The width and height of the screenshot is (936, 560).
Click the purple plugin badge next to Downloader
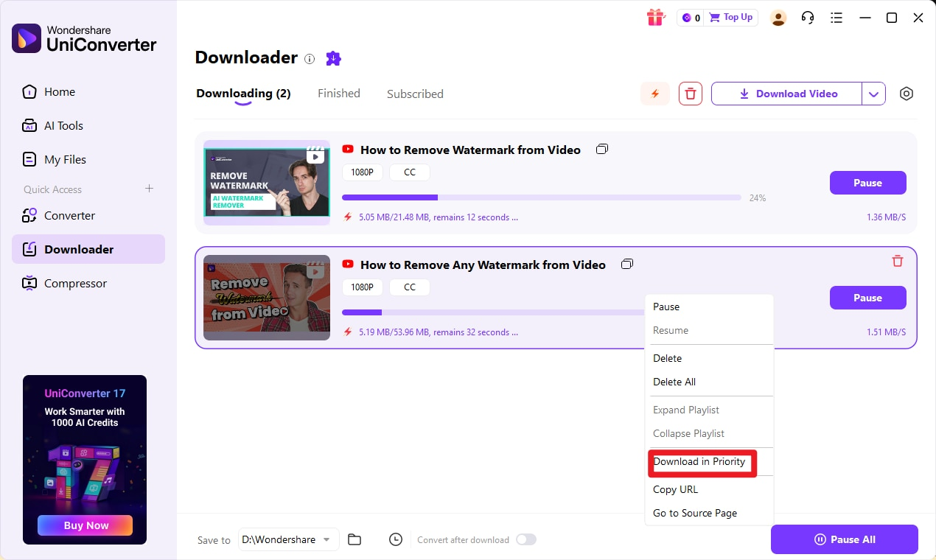pos(334,58)
